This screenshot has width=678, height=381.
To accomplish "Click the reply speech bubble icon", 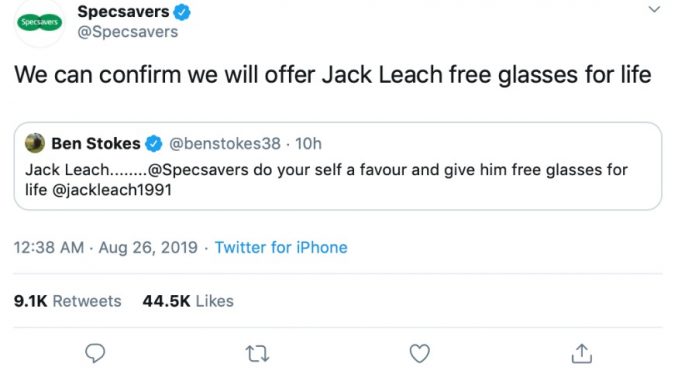I will [x=95, y=353].
